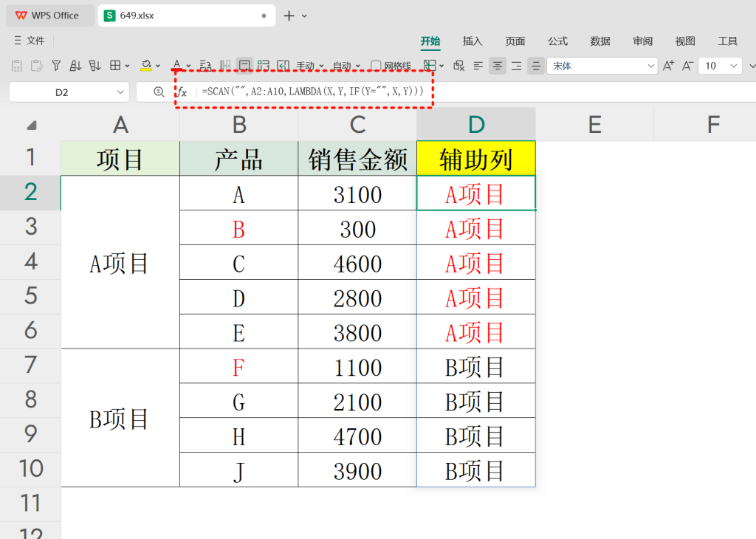This screenshot has height=539, width=756.
Task: Select the merged B项目 cell in column A
Action: (120, 418)
